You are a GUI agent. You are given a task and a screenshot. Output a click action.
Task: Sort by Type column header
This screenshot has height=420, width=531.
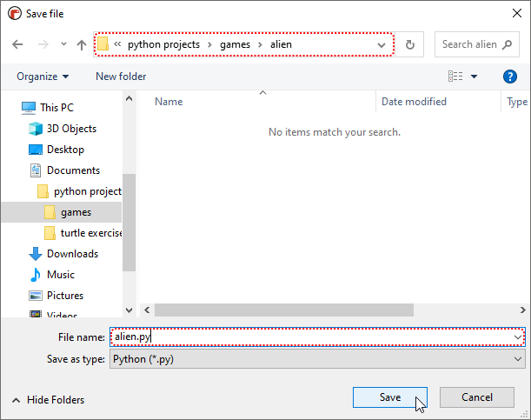[x=517, y=102]
